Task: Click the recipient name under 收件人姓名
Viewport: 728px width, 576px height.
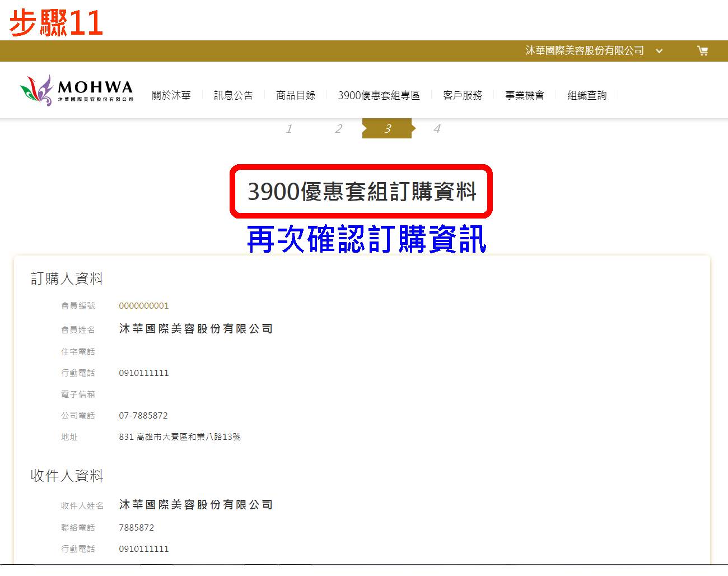Action: [x=196, y=505]
